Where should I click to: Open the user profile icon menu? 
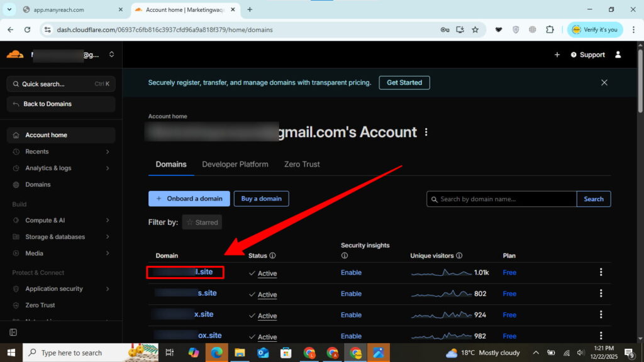(618, 55)
